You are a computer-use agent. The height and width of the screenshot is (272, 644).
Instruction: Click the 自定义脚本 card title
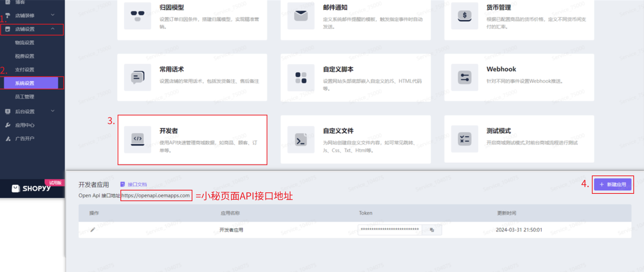(x=338, y=69)
